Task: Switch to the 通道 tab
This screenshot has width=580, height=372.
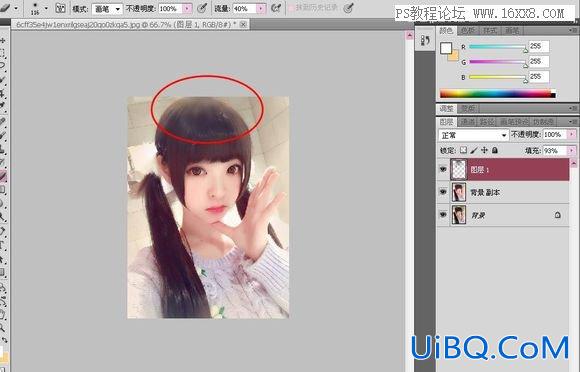Action: (x=468, y=122)
